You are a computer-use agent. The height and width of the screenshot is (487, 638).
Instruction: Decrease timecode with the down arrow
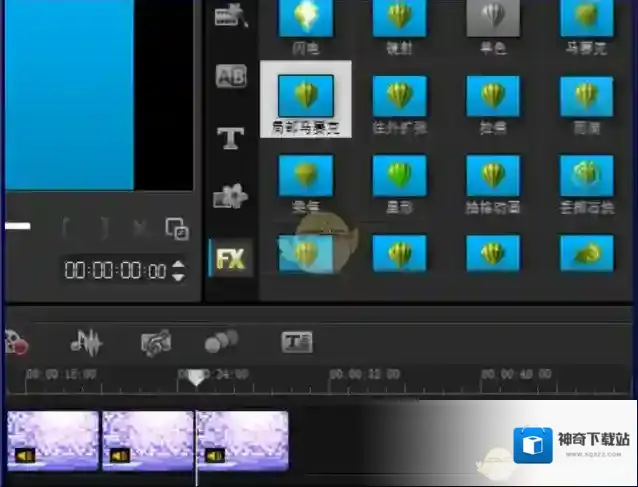tap(178, 276)
